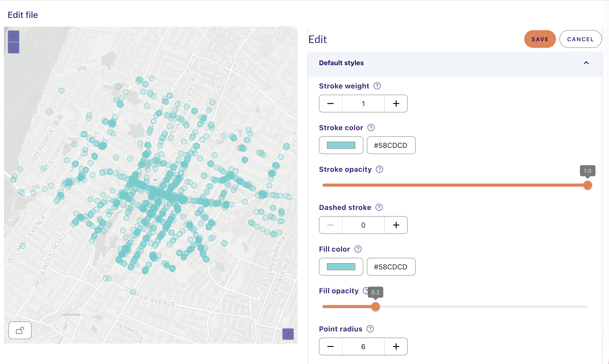Zoom in on the map
The height and width of the screenshot is (364, 609).
click(x=14, y=37)
